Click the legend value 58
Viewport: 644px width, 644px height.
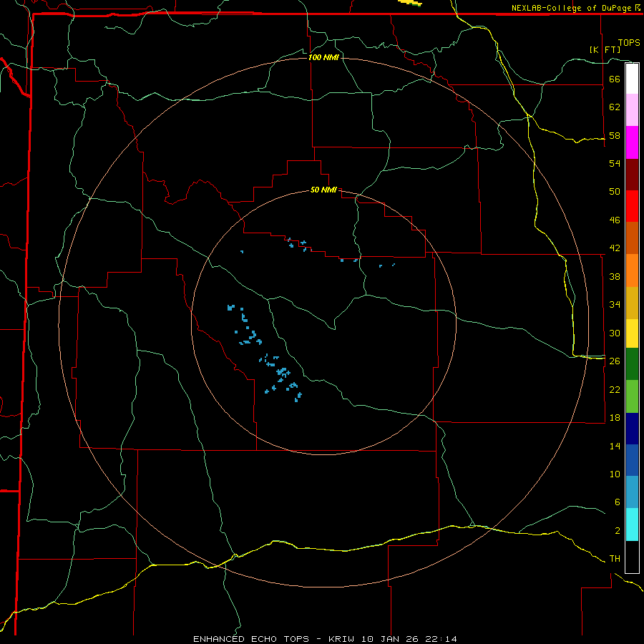pos(615,135)
